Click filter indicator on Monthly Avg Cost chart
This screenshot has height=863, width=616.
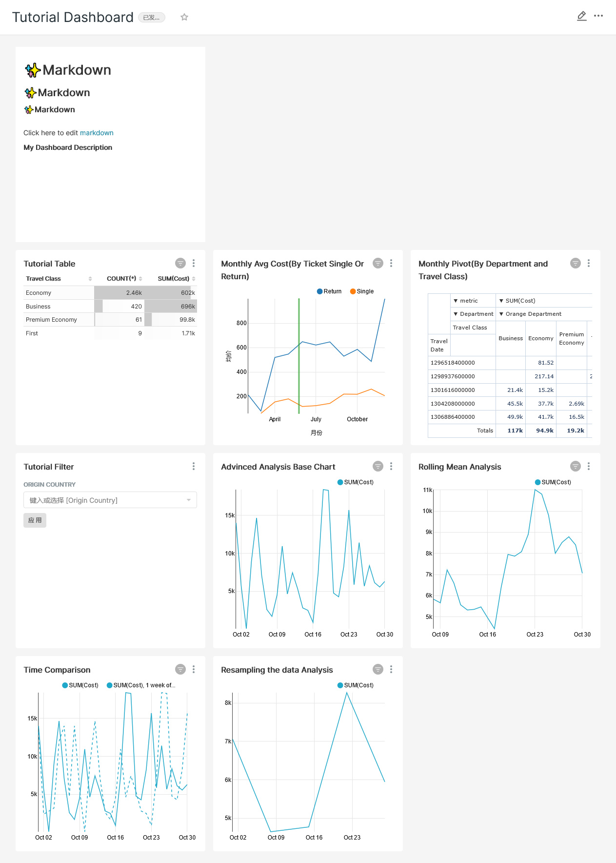click(x=378, y=263)
